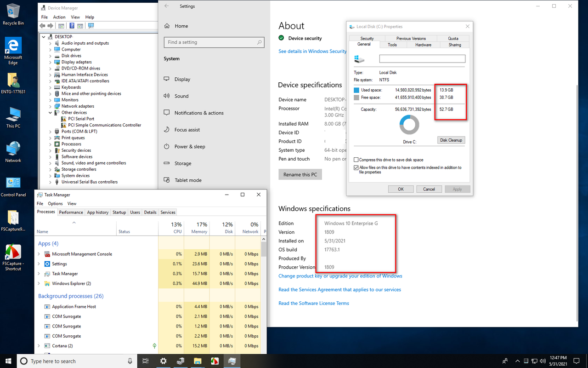Expand Display adapters node

50,62
